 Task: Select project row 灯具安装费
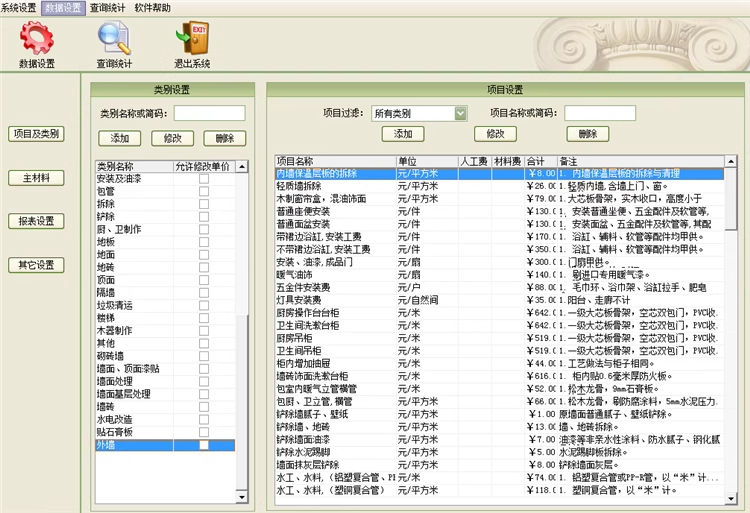[x=500, y=300]
